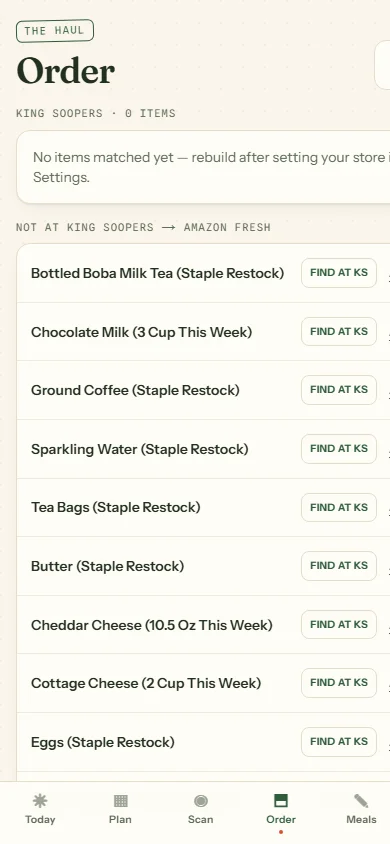Find Bottled Boba Milk Tea at KS
The image size is (390, 844).
click(x=339, y=273)
